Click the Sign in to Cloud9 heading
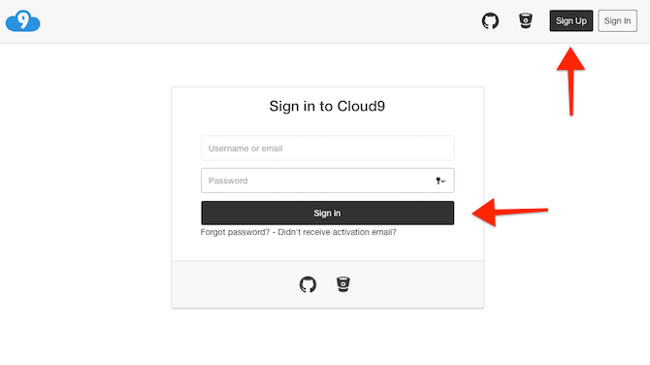650x365 pixels. [327, 106]
